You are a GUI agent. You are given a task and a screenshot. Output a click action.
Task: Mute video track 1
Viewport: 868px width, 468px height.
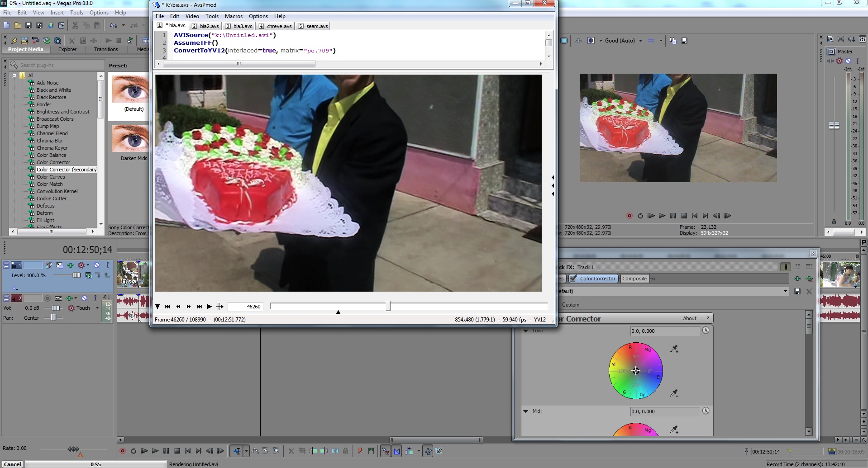(96, 265)
